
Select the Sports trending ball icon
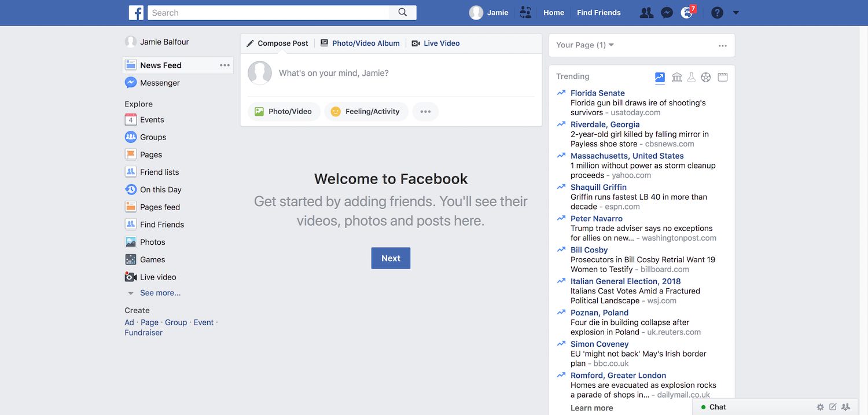[x=705, y=77]
